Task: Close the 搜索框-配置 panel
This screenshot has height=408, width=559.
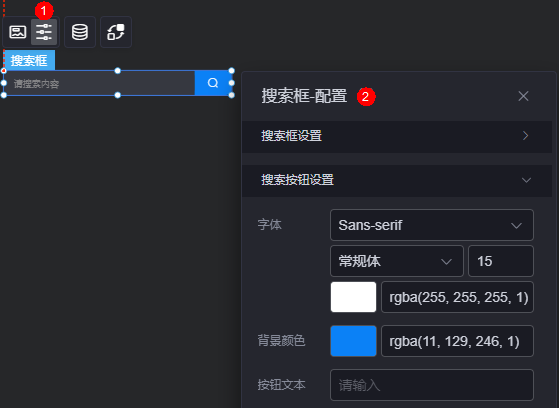Action: point(523,96)
